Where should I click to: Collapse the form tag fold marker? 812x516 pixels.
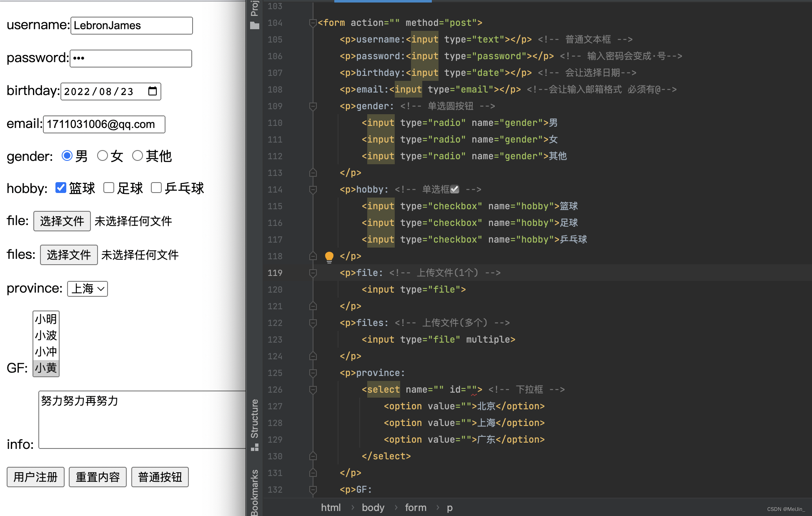point(313,23)
